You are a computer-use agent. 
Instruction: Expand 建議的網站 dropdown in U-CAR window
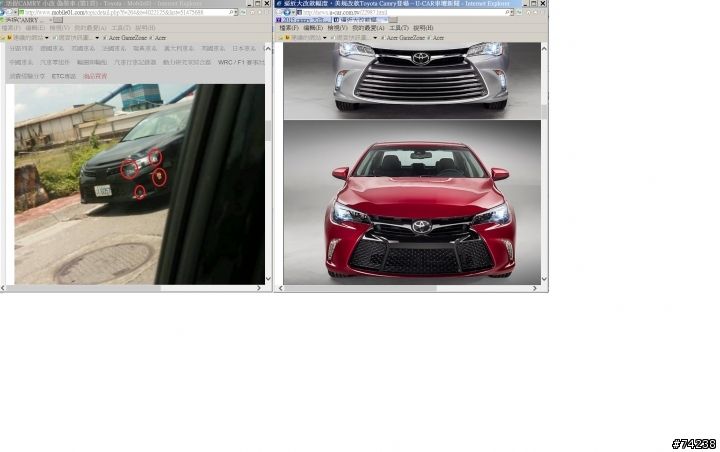coord(325,38)
